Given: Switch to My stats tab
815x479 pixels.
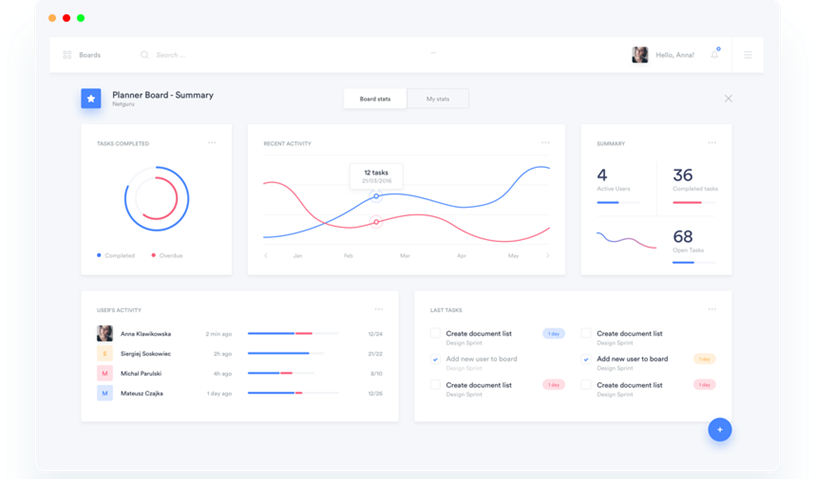Looking at the screenshot, I should pyautogui.click(x=438, y=99).
